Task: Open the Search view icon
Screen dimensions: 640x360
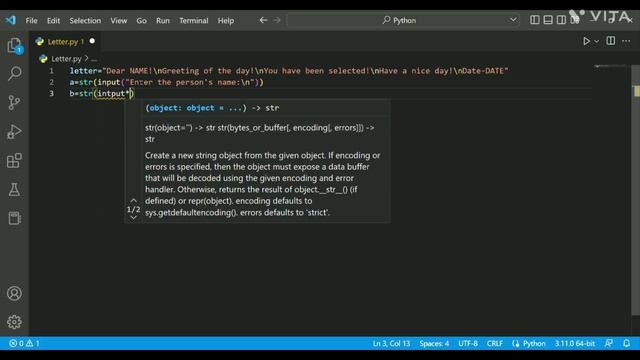Action: (14, 74)
